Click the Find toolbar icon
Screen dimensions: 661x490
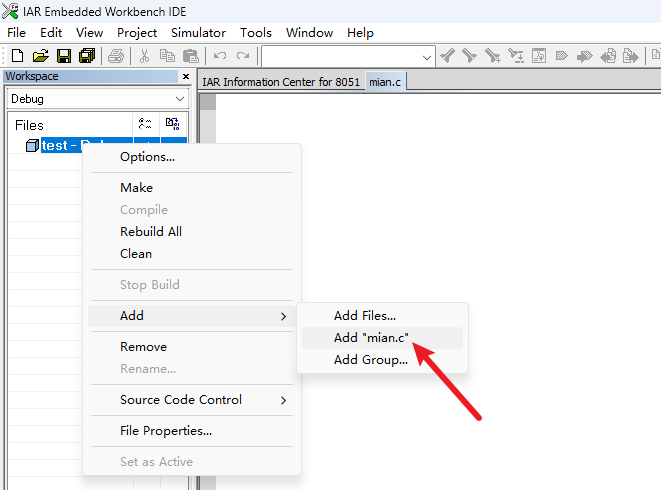point(492,56)
